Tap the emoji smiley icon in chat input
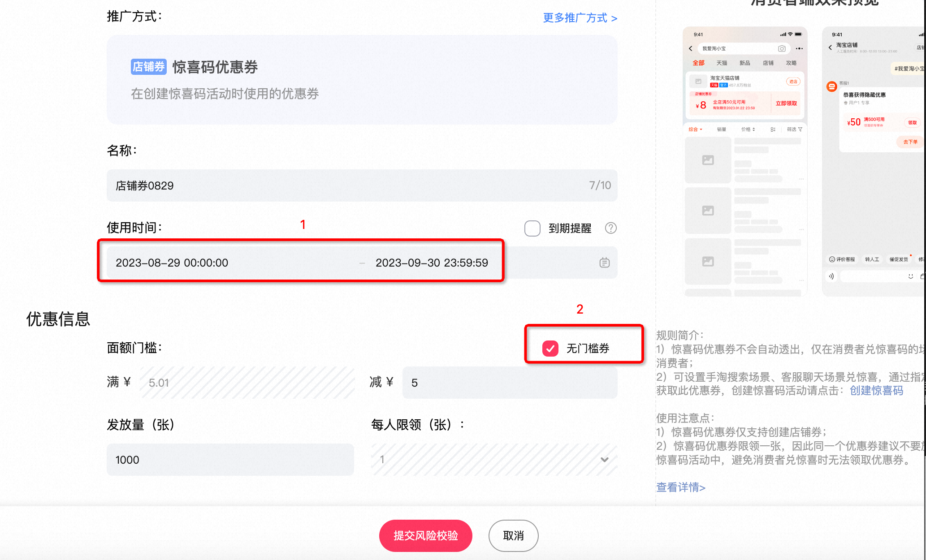The height and width of the screenshot is (560, 926). 910,276
